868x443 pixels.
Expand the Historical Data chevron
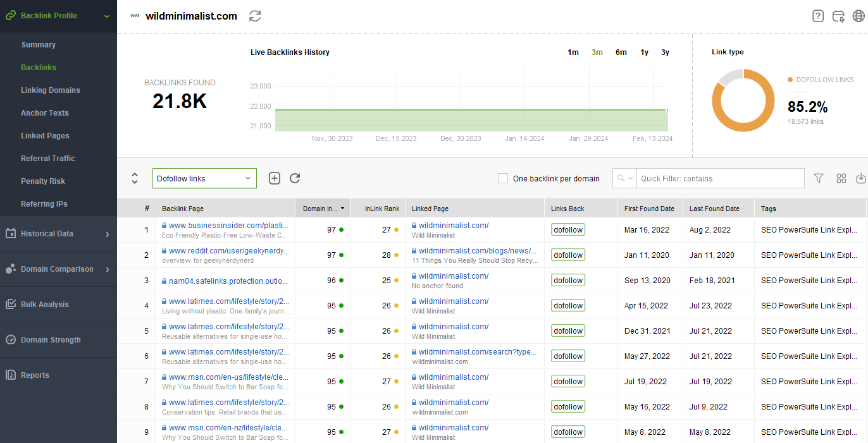click(108, 234)
